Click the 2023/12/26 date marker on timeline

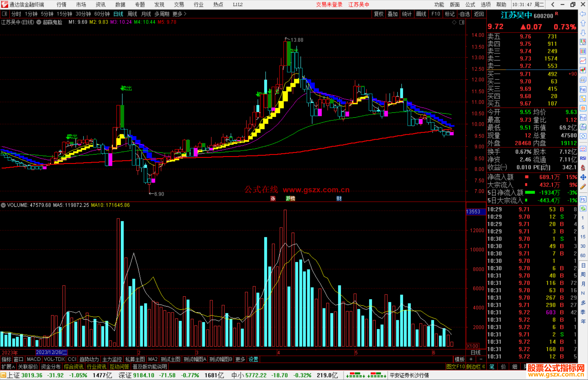point(51,352)
